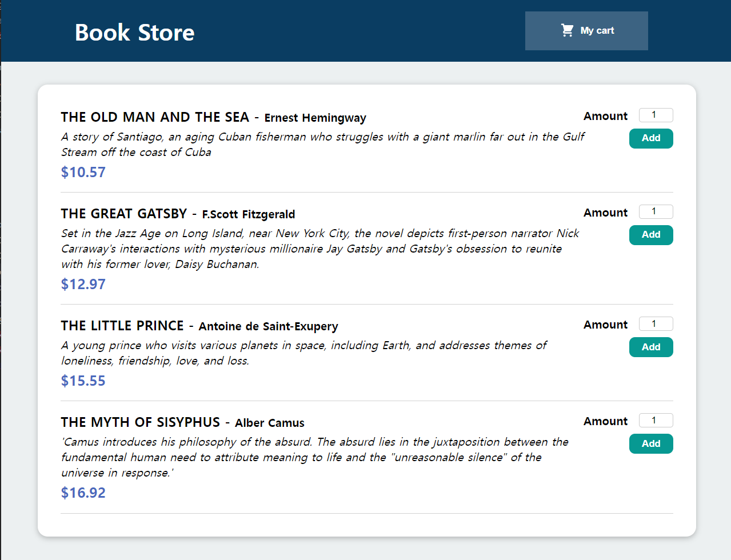Screen dimensions: 731x560
Task: Click the $15.55 price label
Action: [x=83, y=381]
